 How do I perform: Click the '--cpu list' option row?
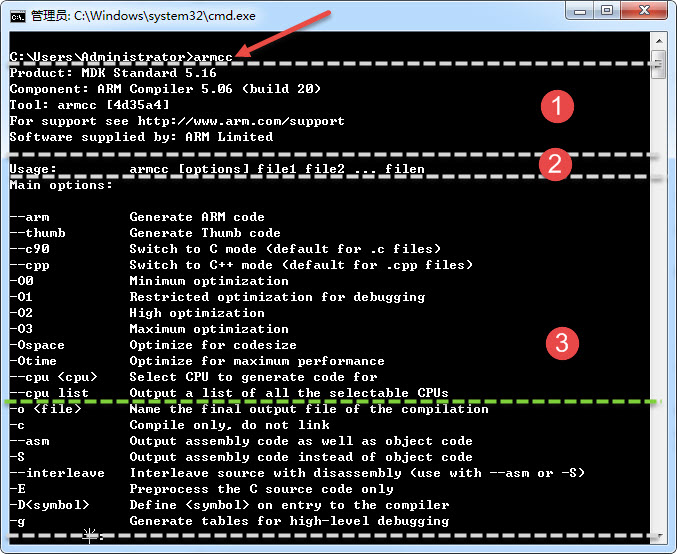229,393
